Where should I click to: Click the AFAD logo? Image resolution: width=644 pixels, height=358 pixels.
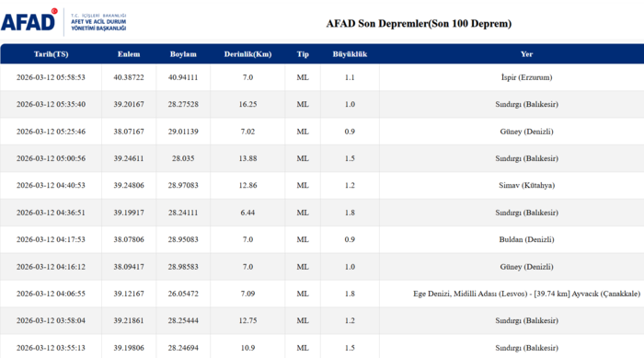tap(63, 22)
